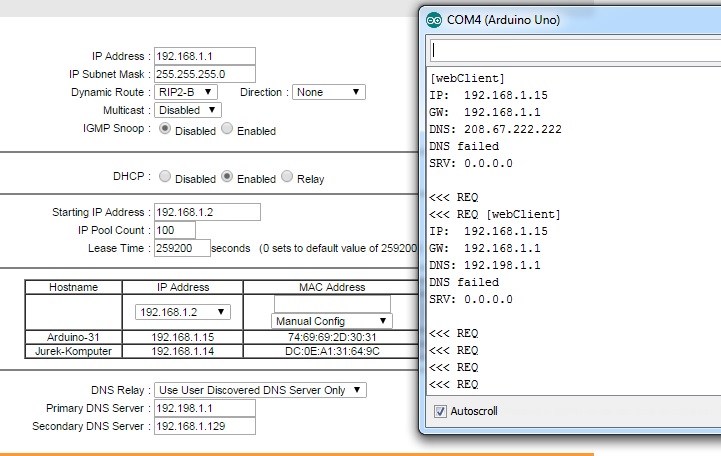Image resolution: width=721 pixels, height=456 pixels.
Task: Click the empty MAC Address input field
Action: (332, 304)
